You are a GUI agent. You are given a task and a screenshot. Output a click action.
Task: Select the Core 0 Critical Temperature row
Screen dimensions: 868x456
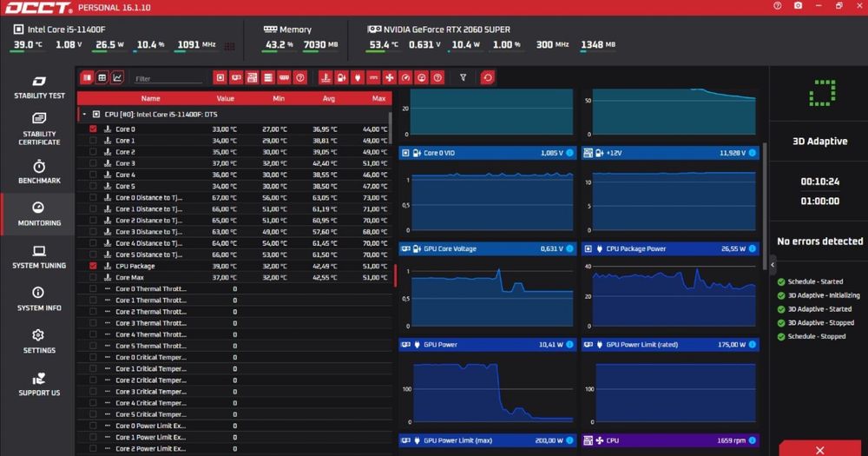(x=234, y=357)
